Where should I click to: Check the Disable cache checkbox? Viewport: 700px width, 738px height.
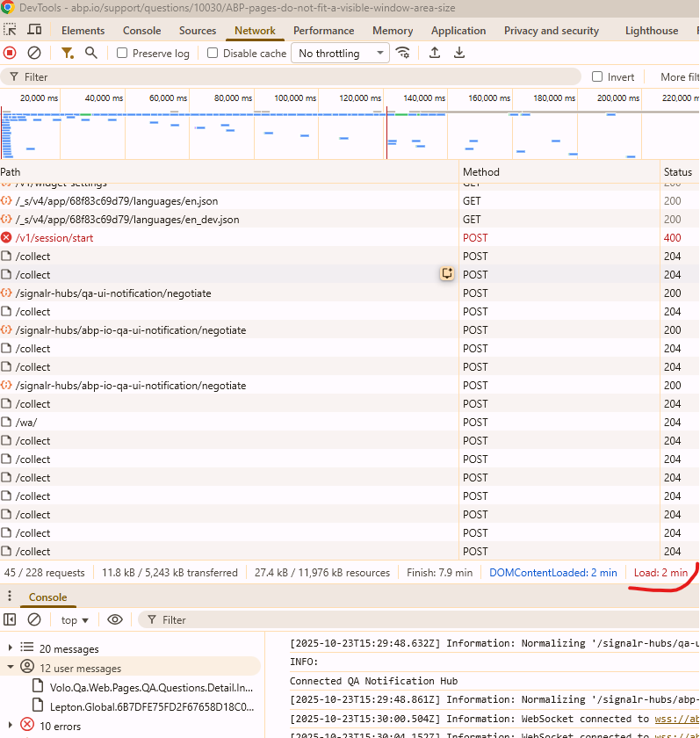[213, 53]
